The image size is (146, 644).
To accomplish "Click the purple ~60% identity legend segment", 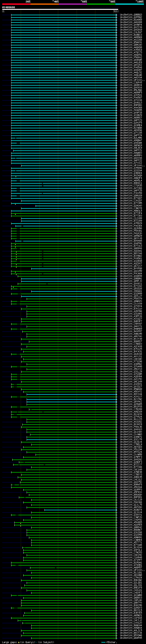I will (x=73, y=4).
